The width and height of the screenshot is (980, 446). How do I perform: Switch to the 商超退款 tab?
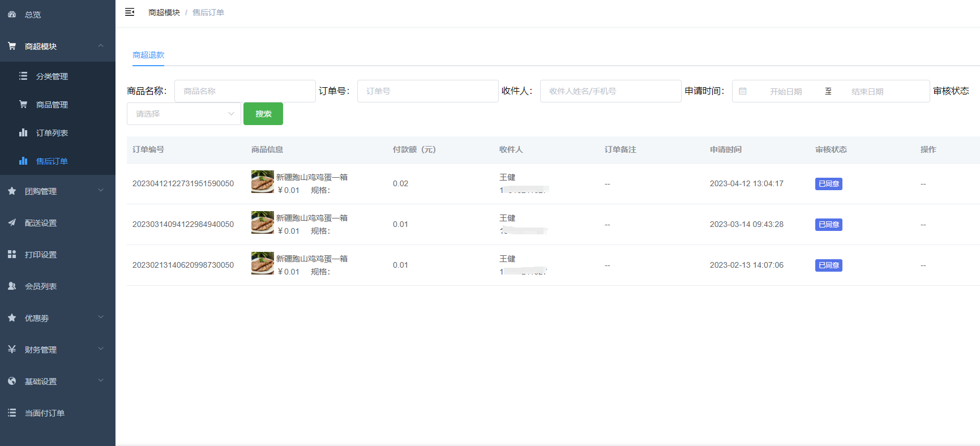(148, 55)
